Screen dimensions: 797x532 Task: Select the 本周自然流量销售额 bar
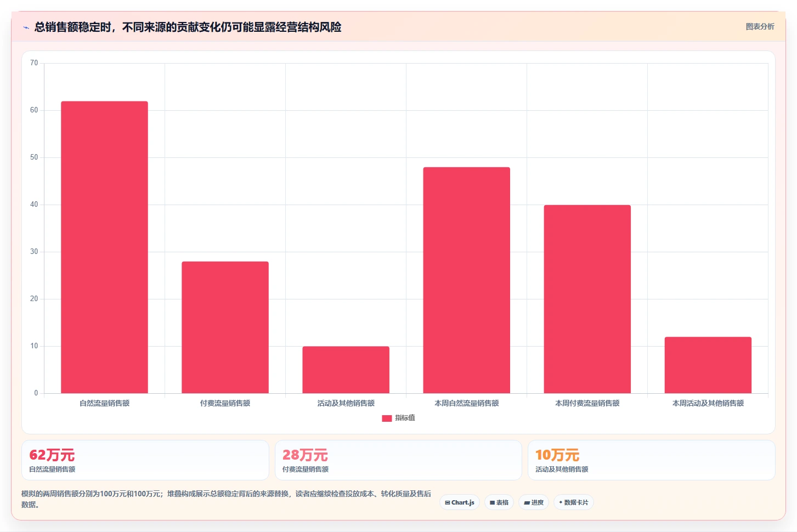(x=466, y=280)
